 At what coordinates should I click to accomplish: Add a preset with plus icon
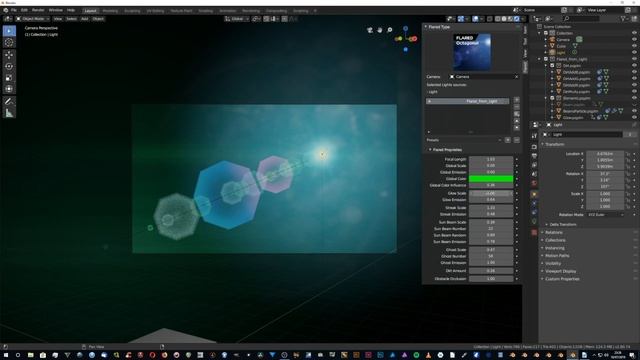508,140
